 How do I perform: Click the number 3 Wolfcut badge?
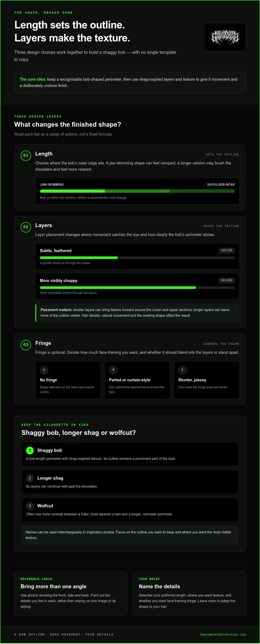(x=30, y=505)
